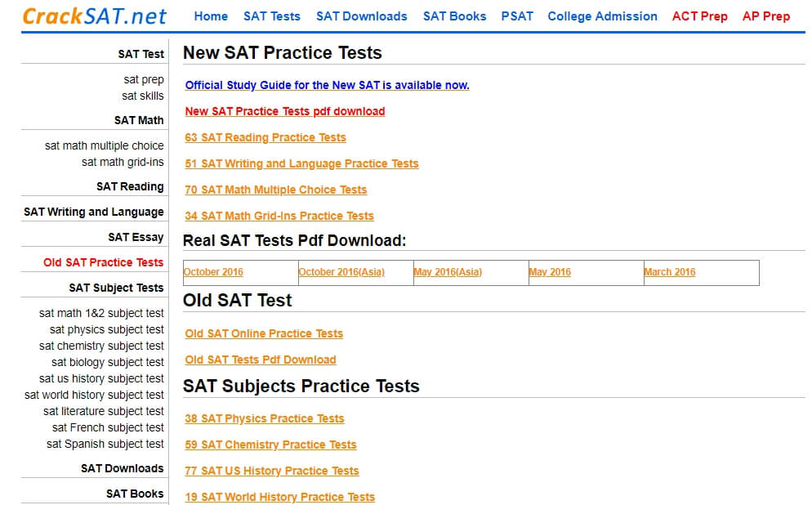Image resolution: width=812 pixels, height=505 pixels.
Task: Download the March 2016 real SAT test
Action: (x=670, y=272)
